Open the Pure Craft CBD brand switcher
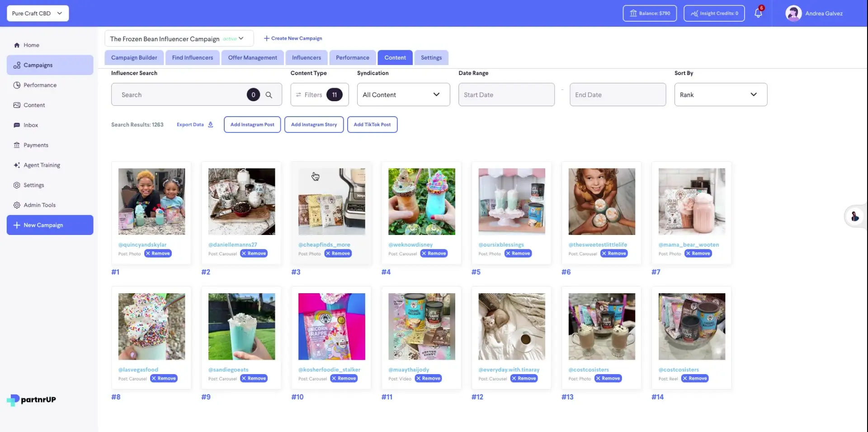The width and height of the screenshot is (868, 432). click(x=38, y=13)
